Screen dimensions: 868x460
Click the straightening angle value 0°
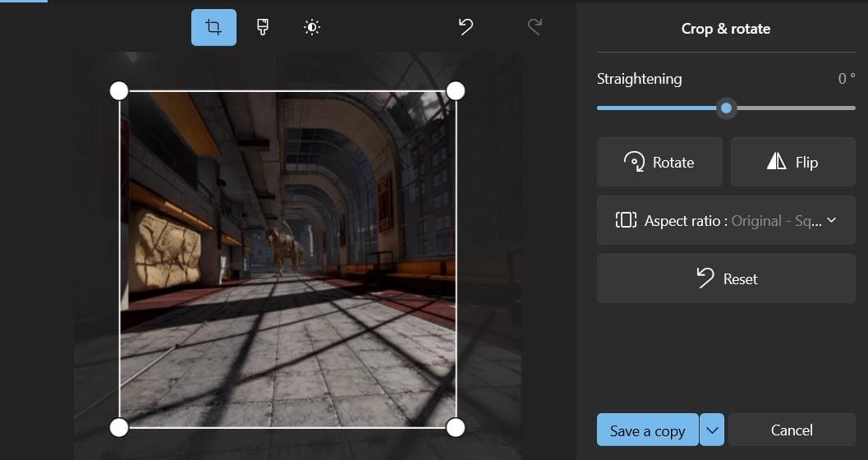click(x=846, y=79)
